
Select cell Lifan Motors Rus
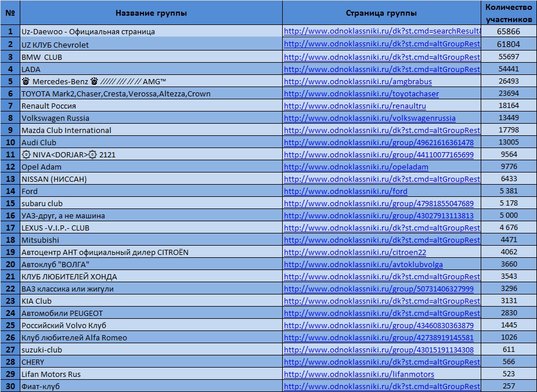[151, 374]
